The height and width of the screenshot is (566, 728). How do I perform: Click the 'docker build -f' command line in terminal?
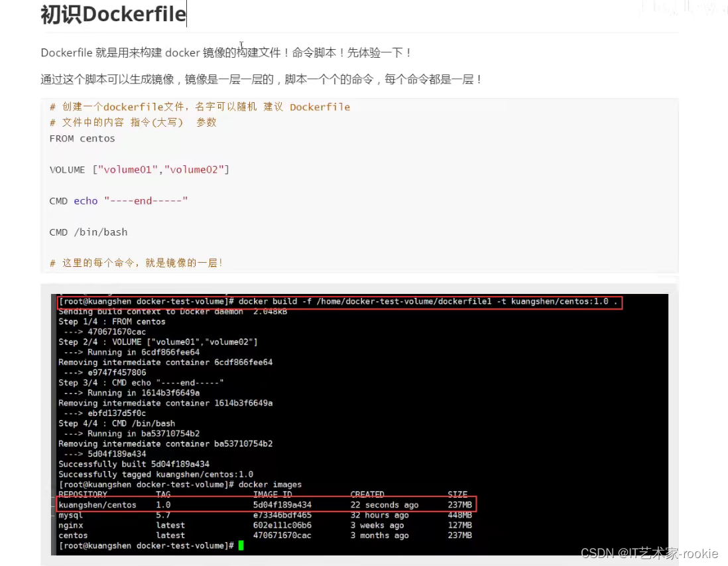[338, 301]
